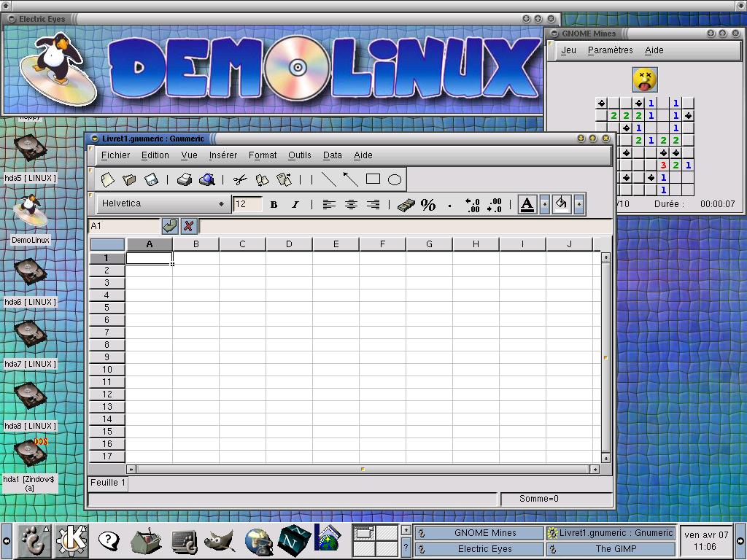This screenshot has height=560, width=747.
Task: Click the New workbook icon in Gnumeric
Action: tap(108, 179)
